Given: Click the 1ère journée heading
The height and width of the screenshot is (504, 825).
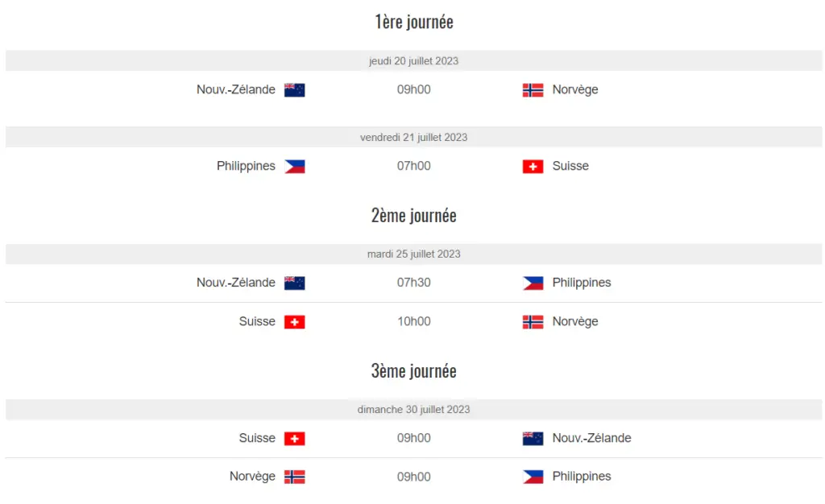Looking at the screenshot, I should pos(413,22).
